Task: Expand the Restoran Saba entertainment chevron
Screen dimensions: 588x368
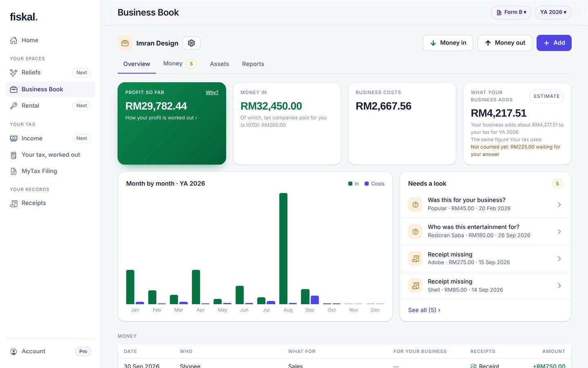Action: 559,231
